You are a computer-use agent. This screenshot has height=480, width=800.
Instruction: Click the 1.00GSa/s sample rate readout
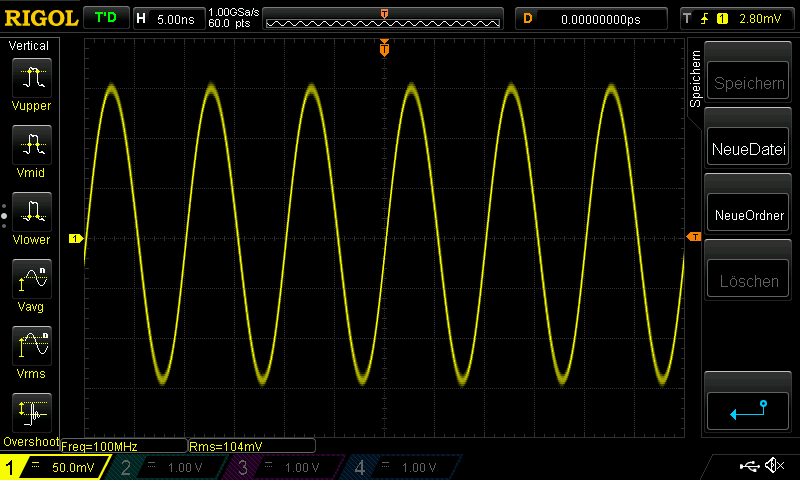(234, 12)
